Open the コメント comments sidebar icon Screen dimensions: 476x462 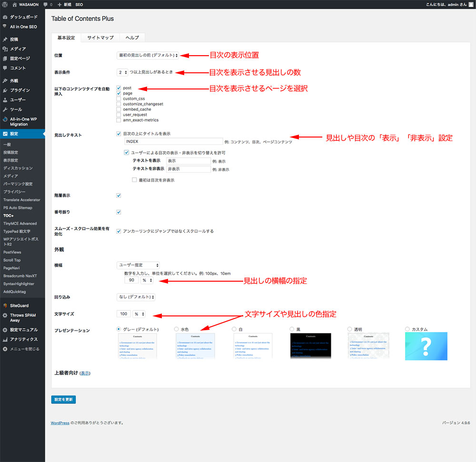[5, 68]
